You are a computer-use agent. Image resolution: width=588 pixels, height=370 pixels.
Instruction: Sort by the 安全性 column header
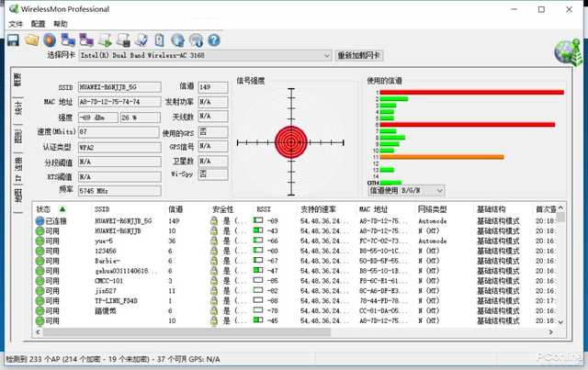[x=223, y=209]
